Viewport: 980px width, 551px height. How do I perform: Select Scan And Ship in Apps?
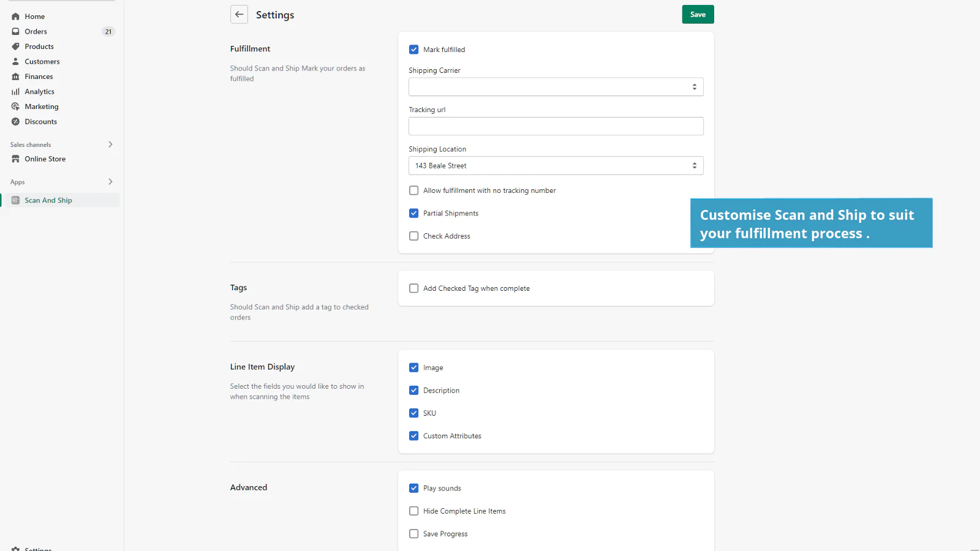coord(48,200)
